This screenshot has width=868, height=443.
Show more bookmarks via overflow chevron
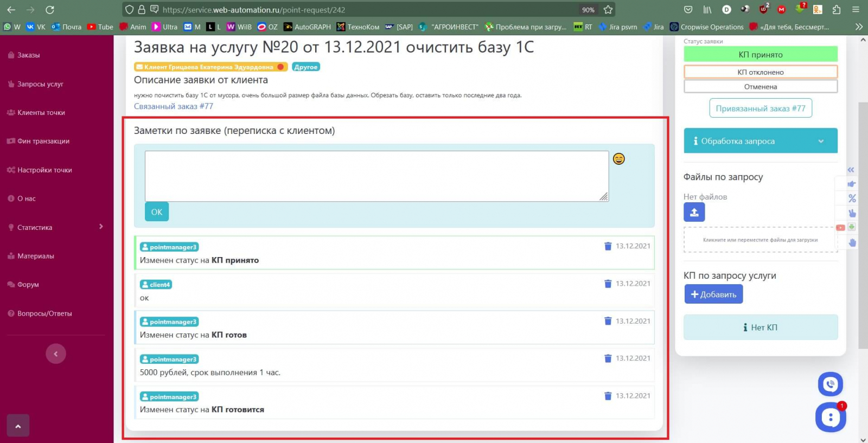859,27
